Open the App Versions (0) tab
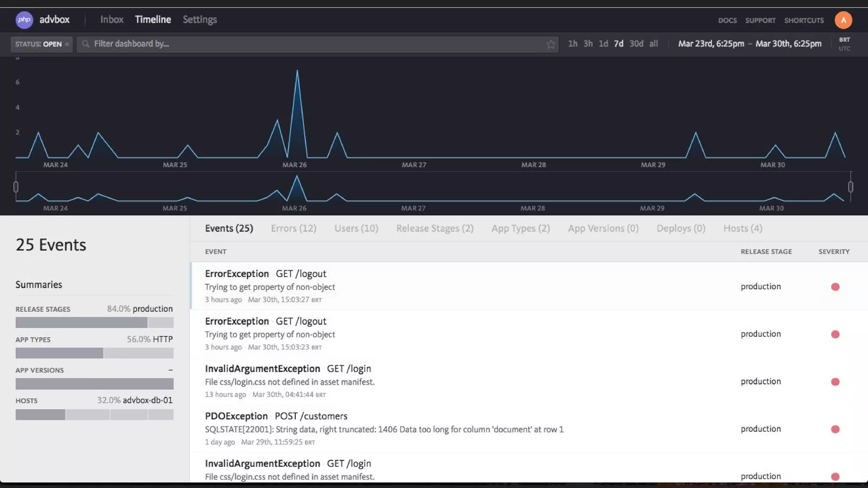Screen dimensions: 868x488 pyautogui.click(x=603, y=229)
